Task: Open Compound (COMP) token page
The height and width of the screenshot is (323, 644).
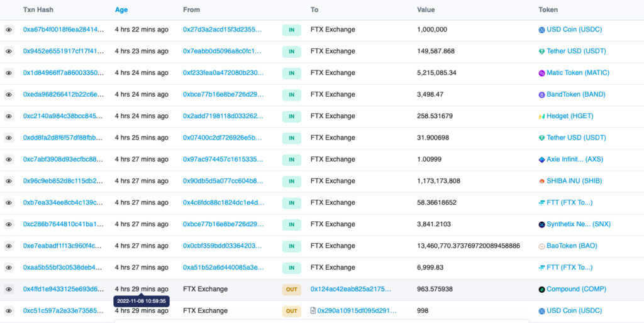Action: [576, 289]
